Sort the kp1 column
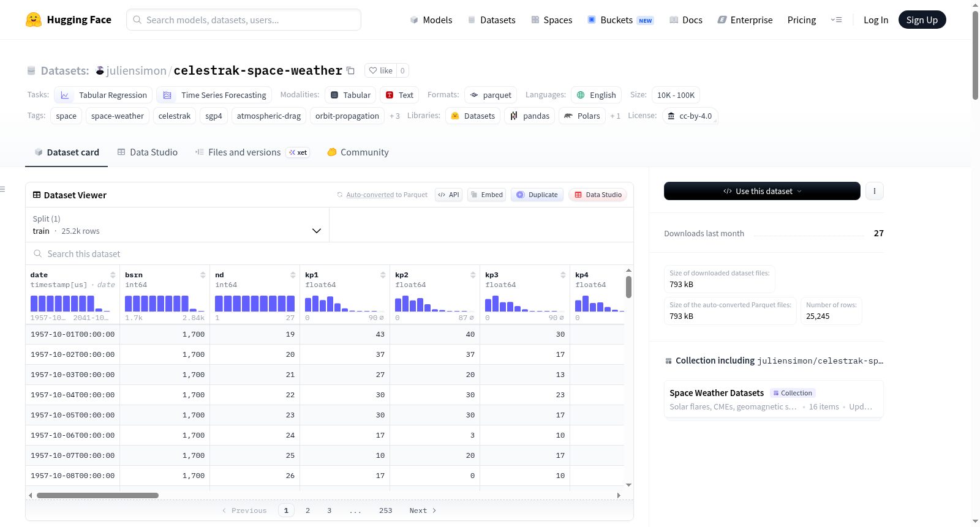Image resolution: width=980 pixels, height=527 pixels. (x=383, y=275)
